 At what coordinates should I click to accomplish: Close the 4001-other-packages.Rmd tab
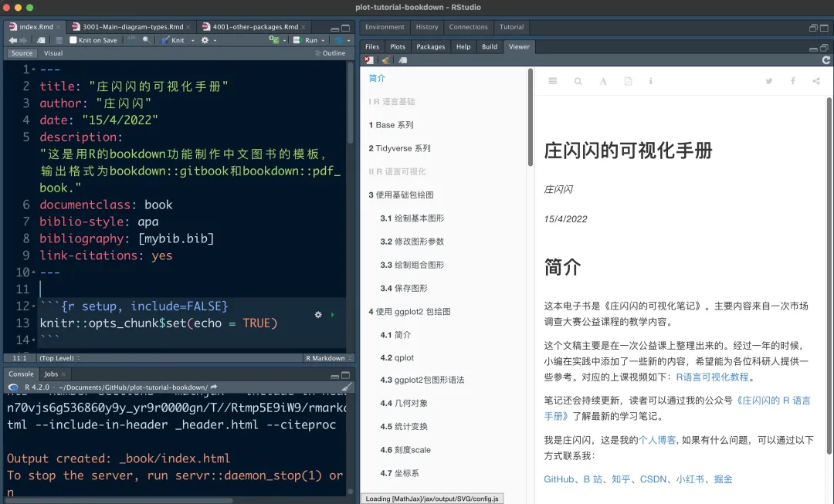tap(303, 27)
